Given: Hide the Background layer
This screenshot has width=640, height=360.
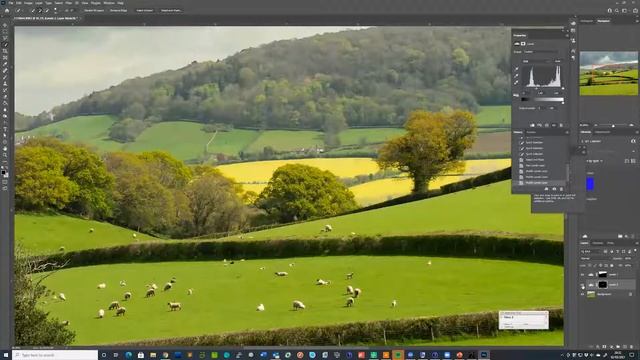Looking at the screenshot, I should coord(582,294).
